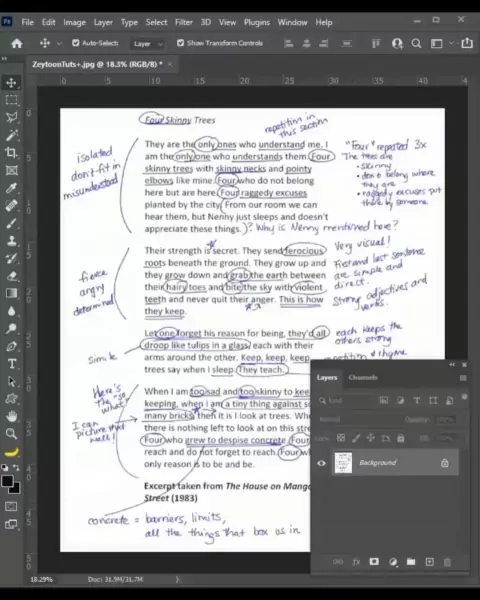This screenshot has height=600, width=480.
Task: Open the Filter menu
Action: (x=184, y=22)
